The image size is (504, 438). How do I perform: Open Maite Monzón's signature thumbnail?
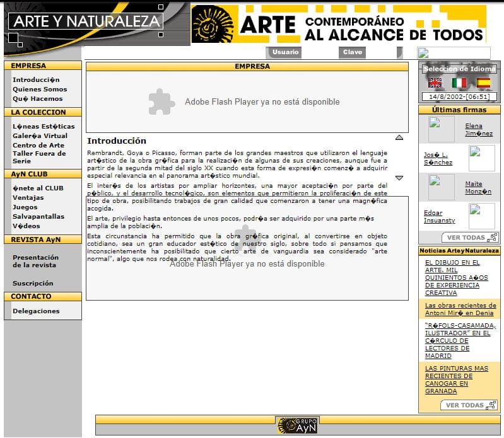(441, 187)
